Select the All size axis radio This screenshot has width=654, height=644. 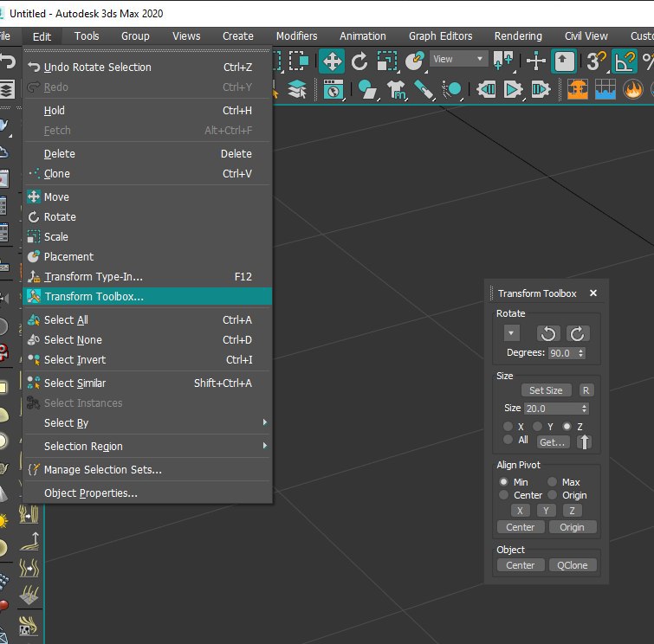tap(508, 440)
